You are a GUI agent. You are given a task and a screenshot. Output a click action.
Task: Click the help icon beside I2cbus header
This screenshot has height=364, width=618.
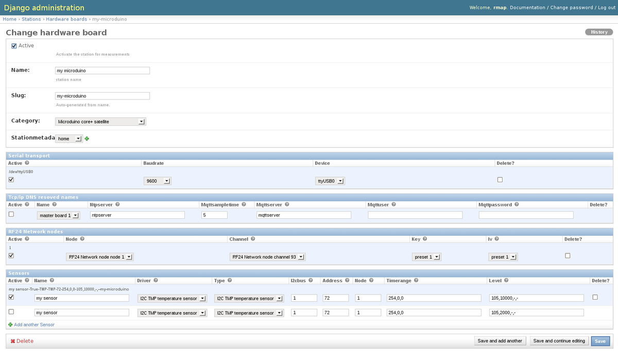(311, 281)
